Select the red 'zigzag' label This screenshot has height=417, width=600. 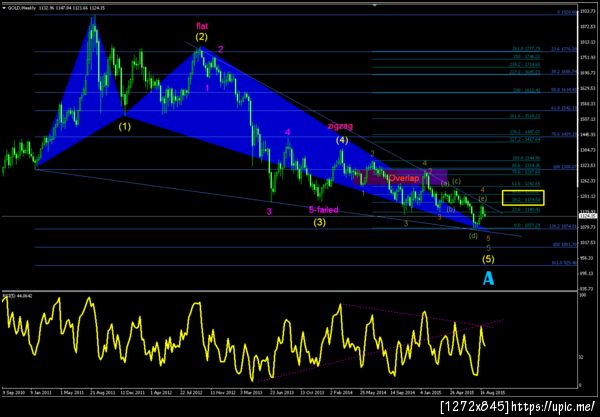[x=340, y=126]
